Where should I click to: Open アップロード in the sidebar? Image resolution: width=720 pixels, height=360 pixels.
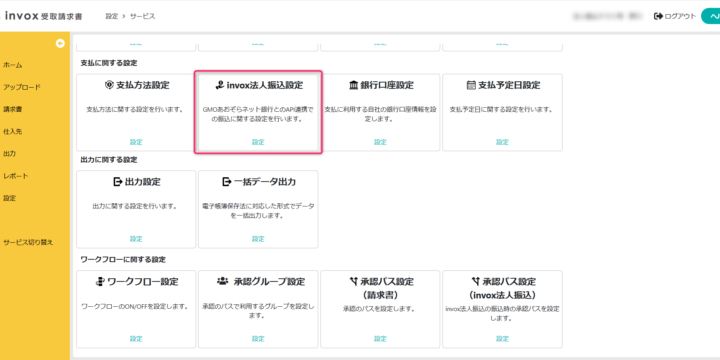(x=22, y=87)
